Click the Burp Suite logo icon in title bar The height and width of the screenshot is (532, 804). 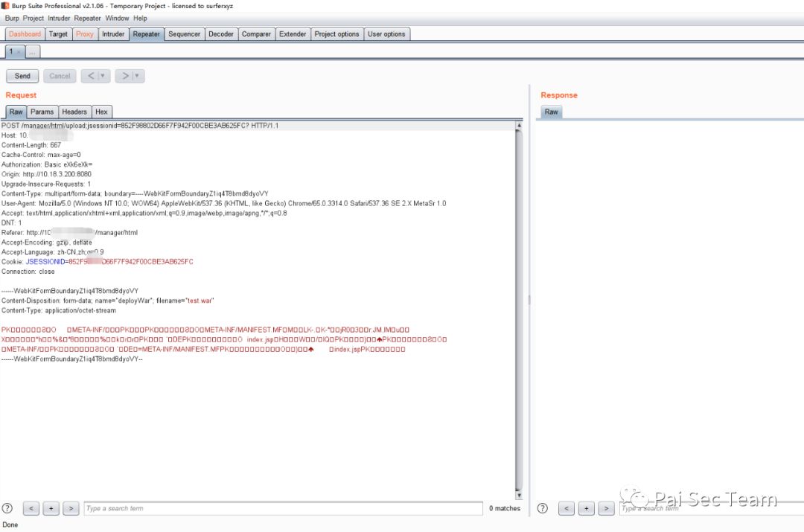(x=5, y=6)
